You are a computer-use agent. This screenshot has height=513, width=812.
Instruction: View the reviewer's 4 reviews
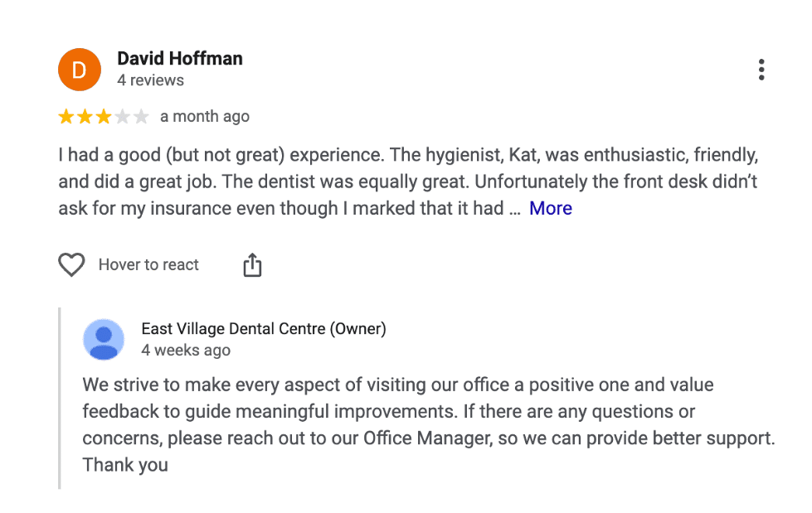pyautogui.click(x=150, y=80)
